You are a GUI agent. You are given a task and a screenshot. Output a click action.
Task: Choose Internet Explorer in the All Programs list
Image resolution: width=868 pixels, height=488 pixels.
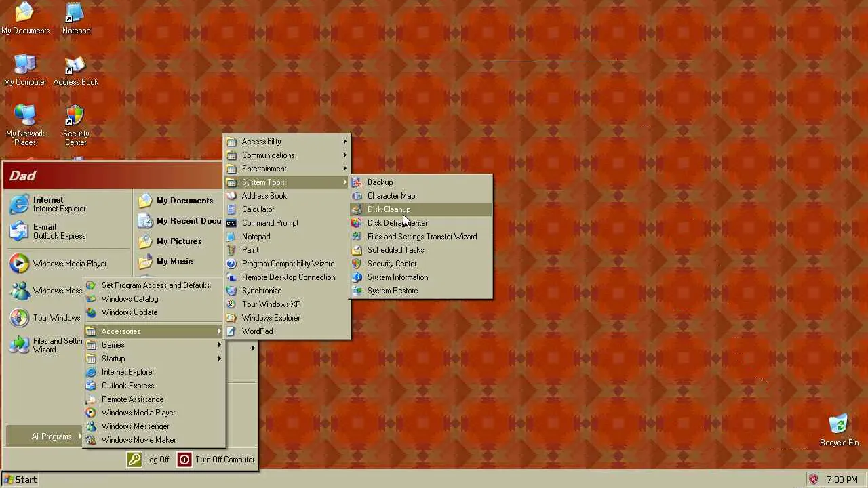pyautogui.click(x=154, y=372)
